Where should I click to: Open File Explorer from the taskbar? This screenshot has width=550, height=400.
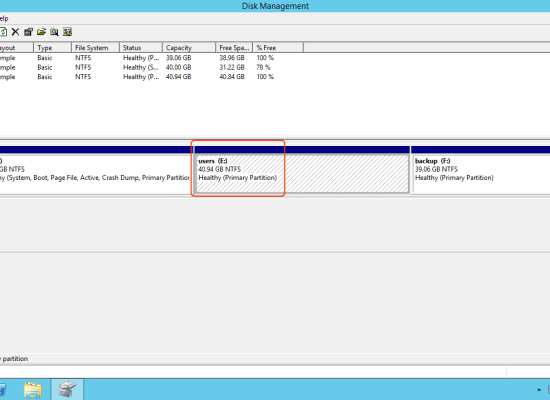point(33,389)
